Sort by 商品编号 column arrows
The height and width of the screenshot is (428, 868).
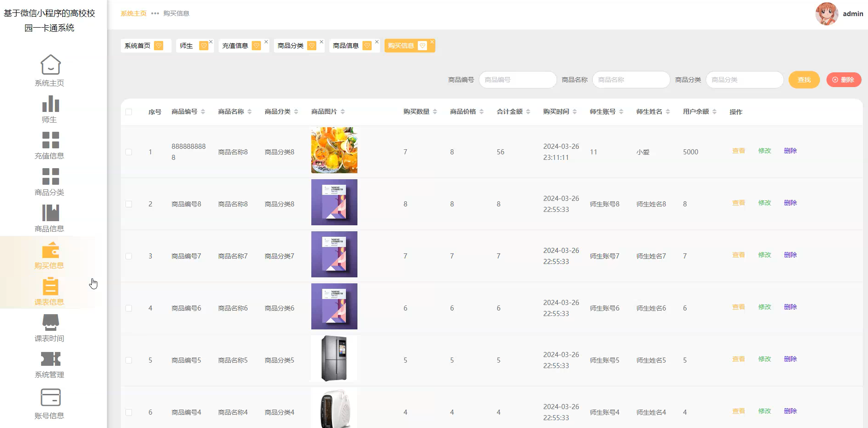pyautogui.click(x=203, y=112)
